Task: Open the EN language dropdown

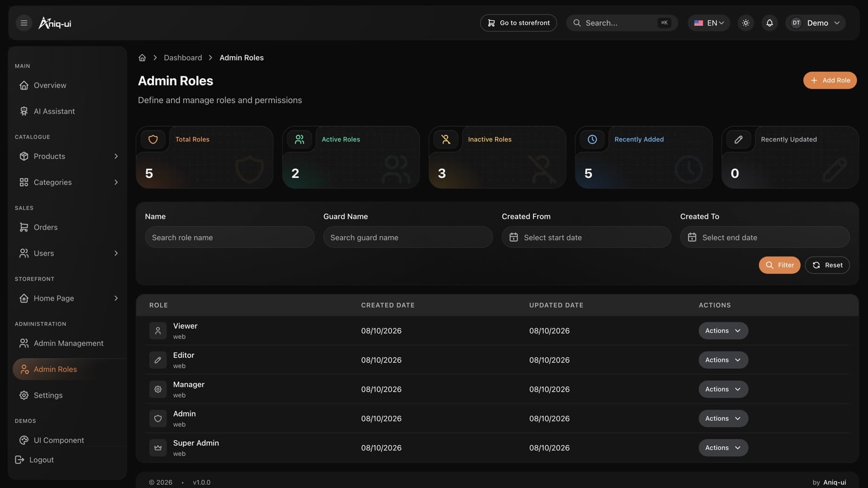Action: coord(709,23)
